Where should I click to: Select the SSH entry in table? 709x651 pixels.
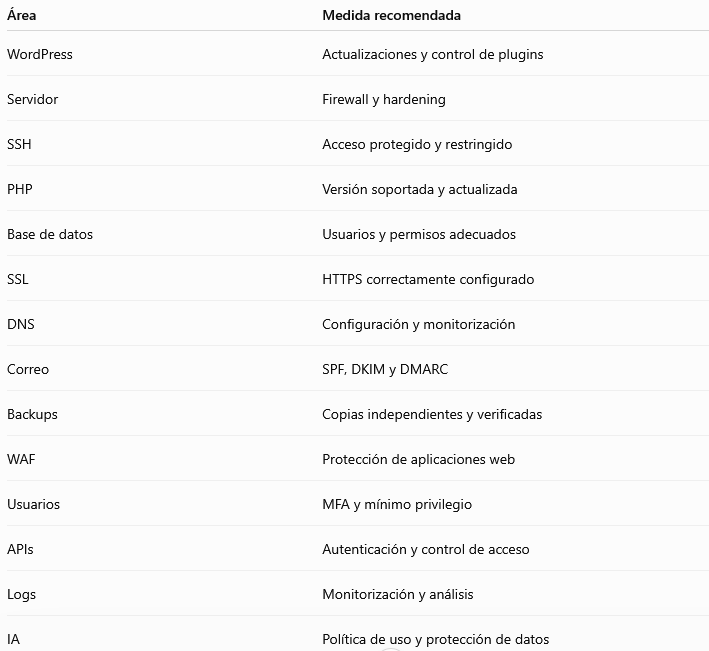point(19,144)
